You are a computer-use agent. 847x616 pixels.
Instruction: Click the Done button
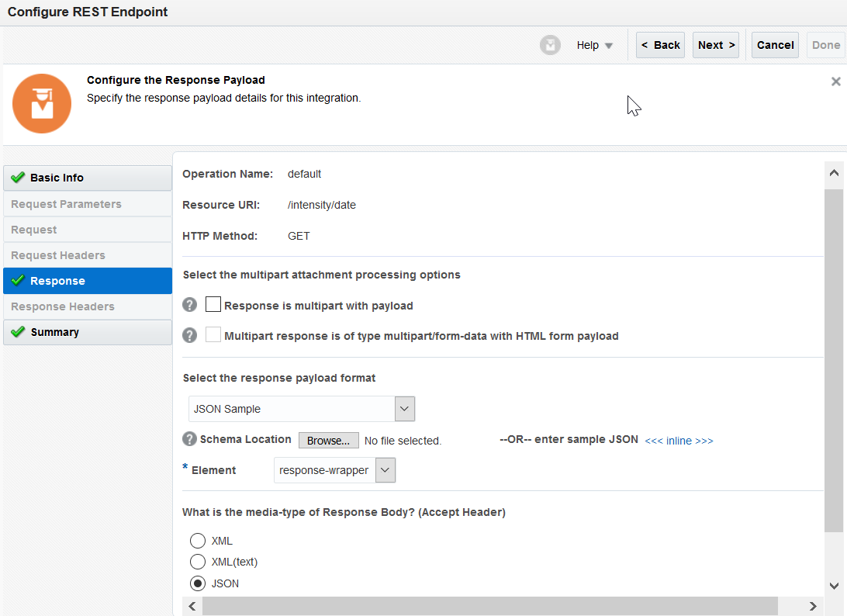[826, 45]
